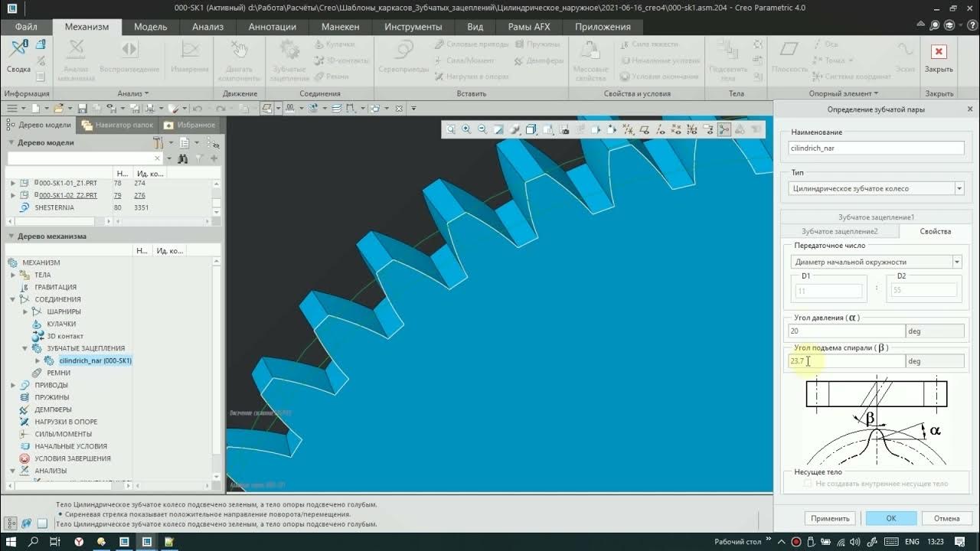
Task: Click the Undo arrow icon
Action: pos(198,109)
